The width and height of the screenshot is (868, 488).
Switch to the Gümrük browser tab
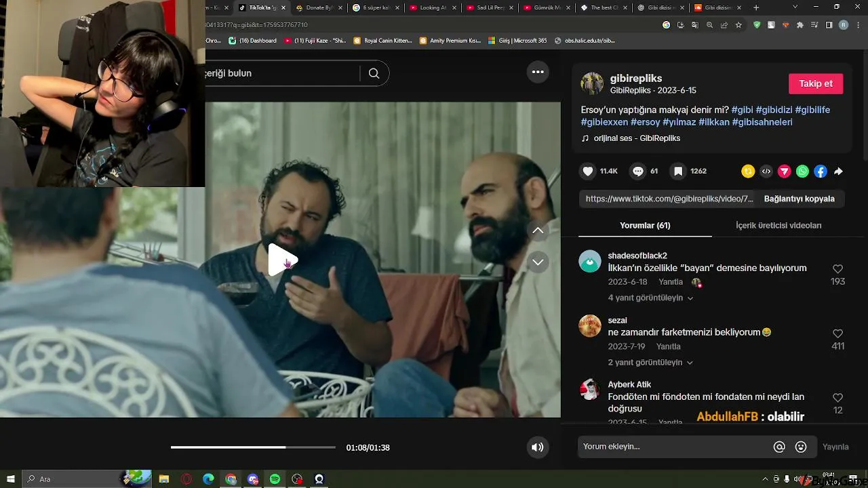point(547,7)
